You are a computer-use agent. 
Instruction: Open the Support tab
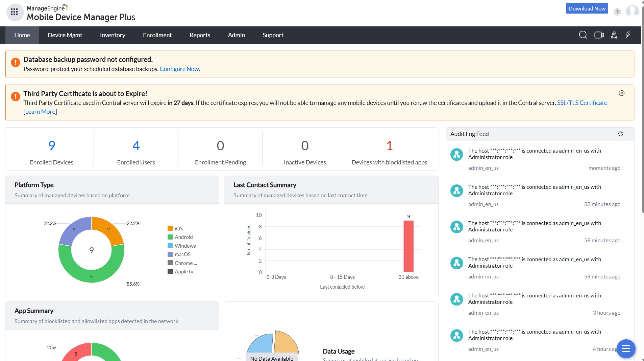coord(273,35)
